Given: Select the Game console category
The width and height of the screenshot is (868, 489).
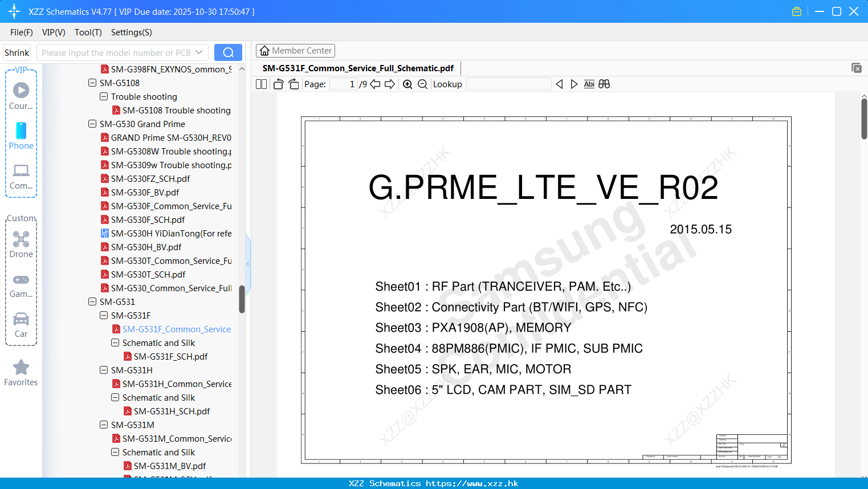Looking at the screenshot, I should point(21,285).
